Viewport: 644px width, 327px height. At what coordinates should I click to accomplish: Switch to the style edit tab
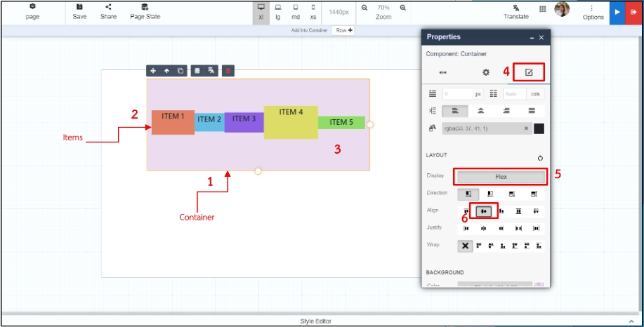[529, 72]
